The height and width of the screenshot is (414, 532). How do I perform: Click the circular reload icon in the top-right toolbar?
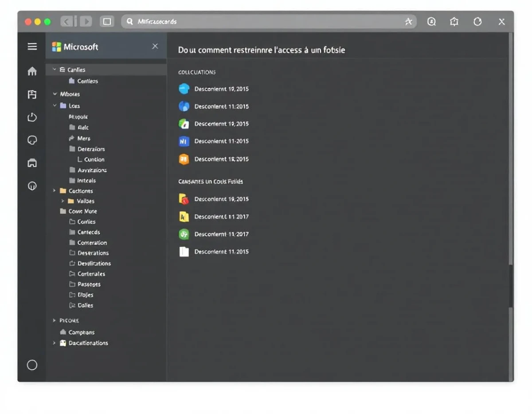[x=477, y=21]
